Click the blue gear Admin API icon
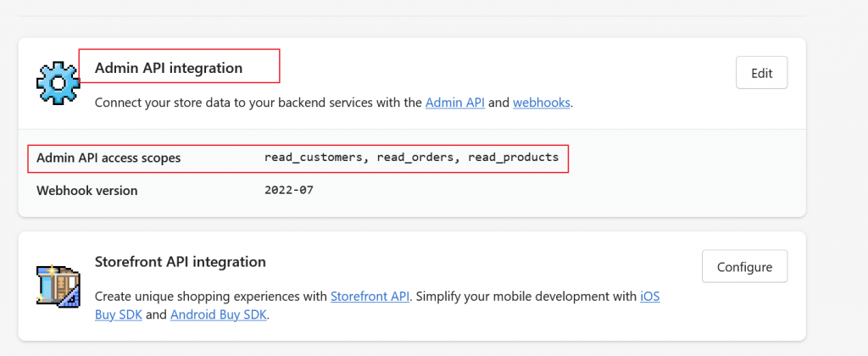Image resolution: width=868 pixels, height=356 pixels. (58, 83)
